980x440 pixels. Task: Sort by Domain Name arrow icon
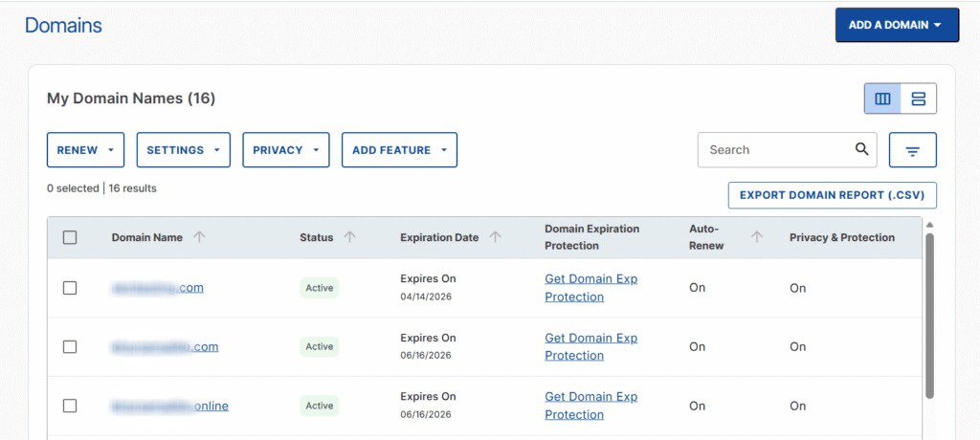pyautogui.click(x=199, y=237)
